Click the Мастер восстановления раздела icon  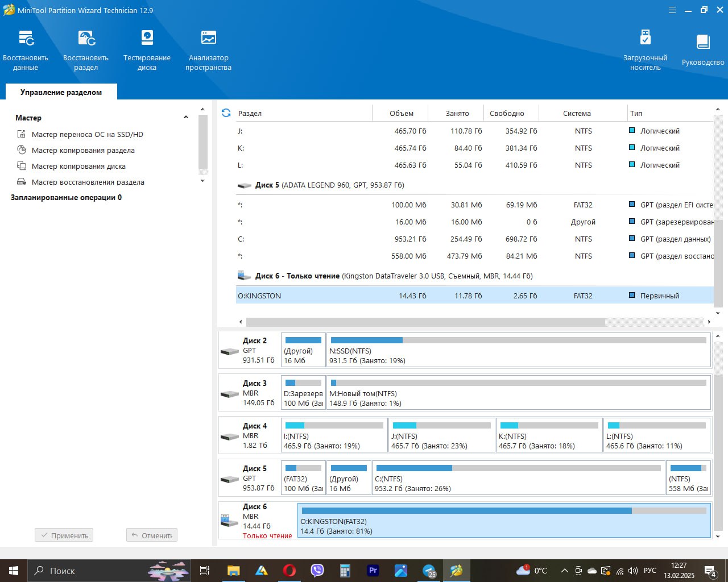tap(22, 182)
